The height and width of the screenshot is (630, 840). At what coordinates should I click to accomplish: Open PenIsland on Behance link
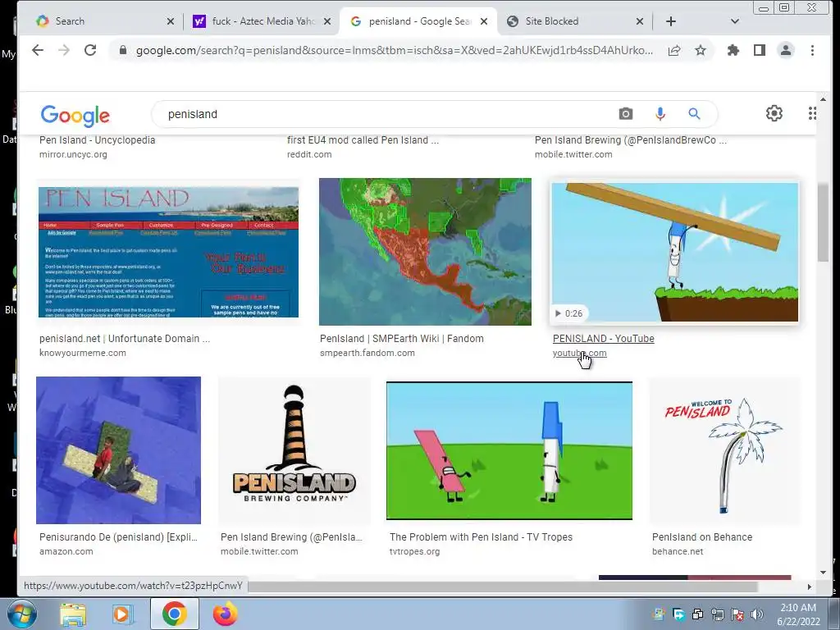pyautogui.click(x=702, y=536)
